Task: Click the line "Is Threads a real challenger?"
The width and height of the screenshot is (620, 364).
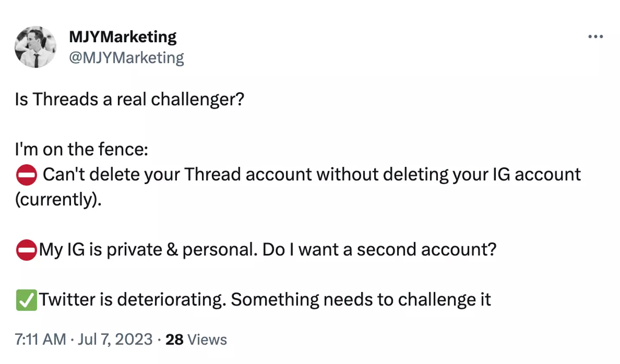Action: click(x=130, y=99)
